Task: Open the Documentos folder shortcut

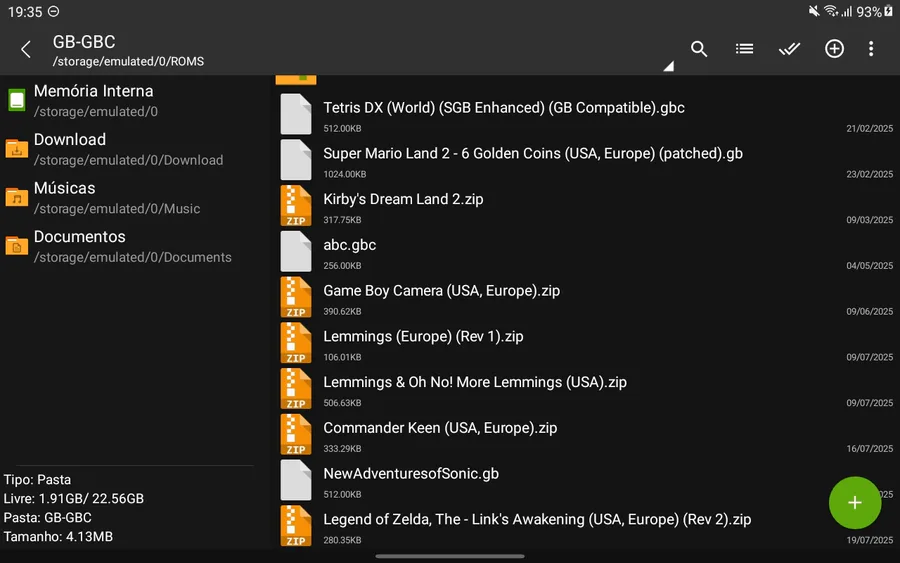Action: click(x=80, y=246)
